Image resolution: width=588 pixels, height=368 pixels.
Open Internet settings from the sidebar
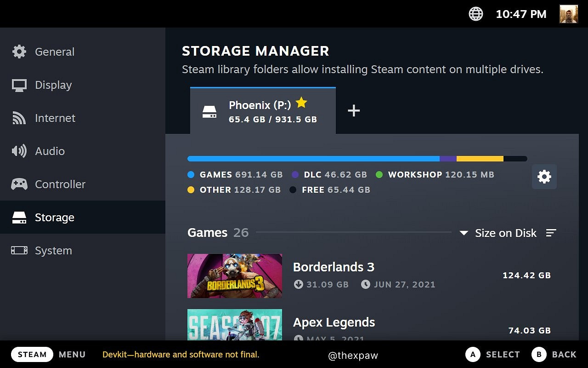point(18,118)
